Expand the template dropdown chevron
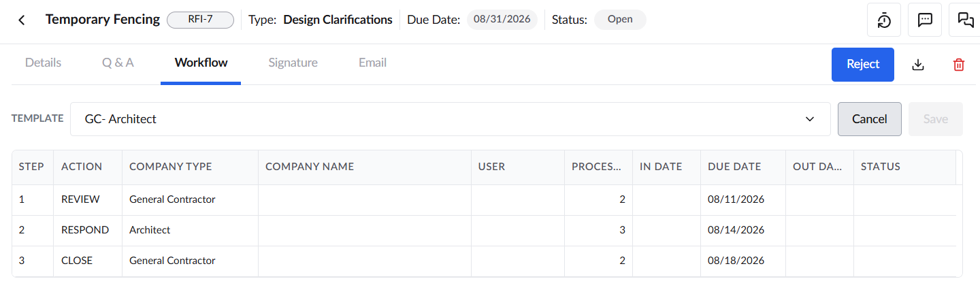This screenshot has width=980, height=294. (x=810, y=119)
